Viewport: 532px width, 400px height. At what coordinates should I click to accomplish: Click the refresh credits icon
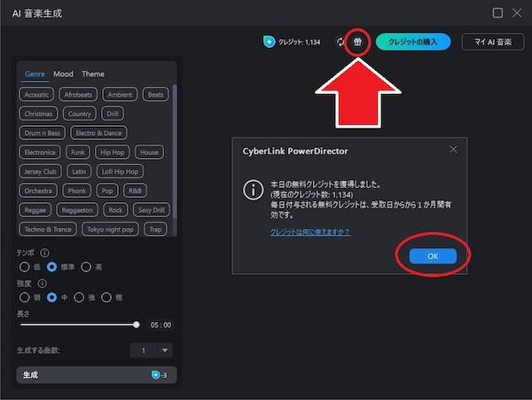(x=340, y=42)
